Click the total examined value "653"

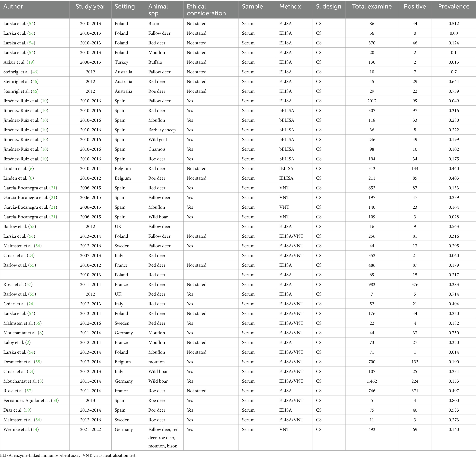372,188
